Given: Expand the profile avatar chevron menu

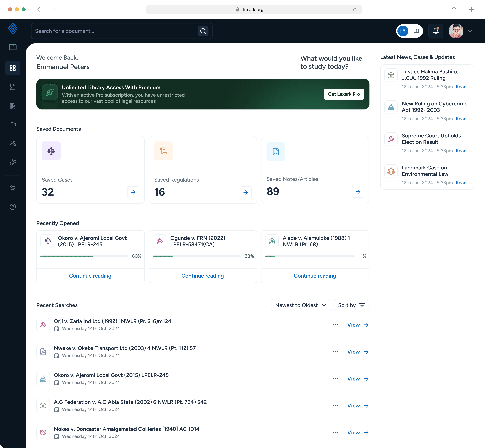Looking at the screenshot, I should [470, 31].
